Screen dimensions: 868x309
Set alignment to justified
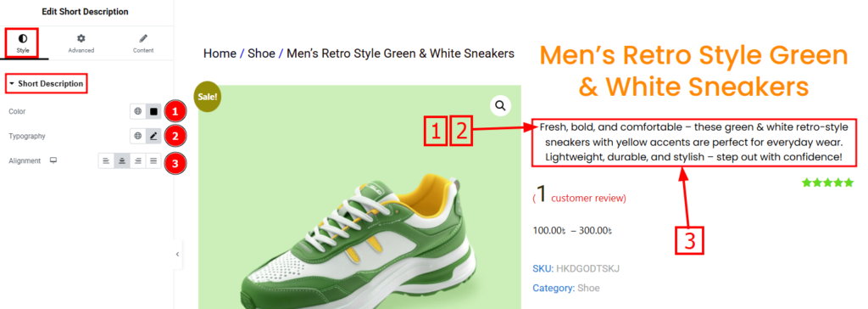153,161
